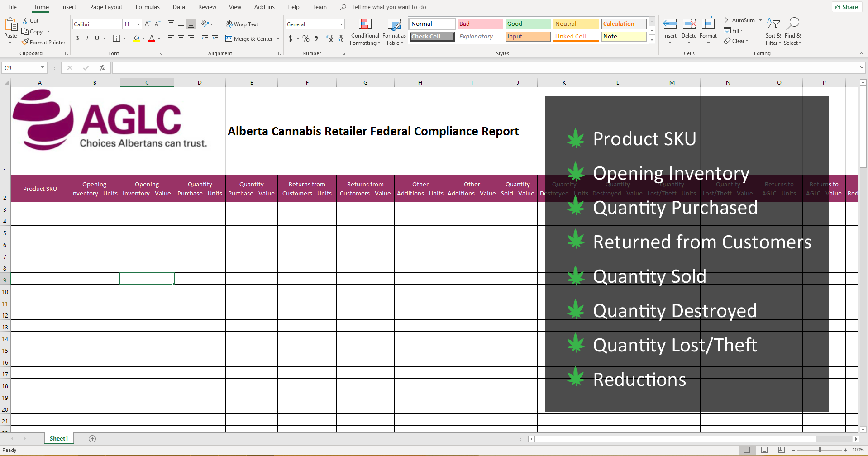
Task: Toggle Italic text formatting
Action: point(87,38)
